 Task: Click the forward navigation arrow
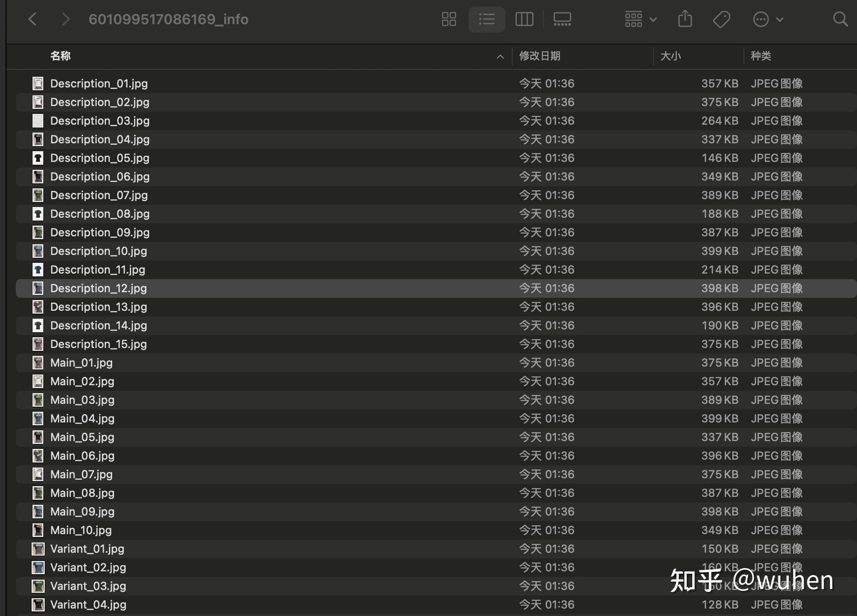click(66, 19)
